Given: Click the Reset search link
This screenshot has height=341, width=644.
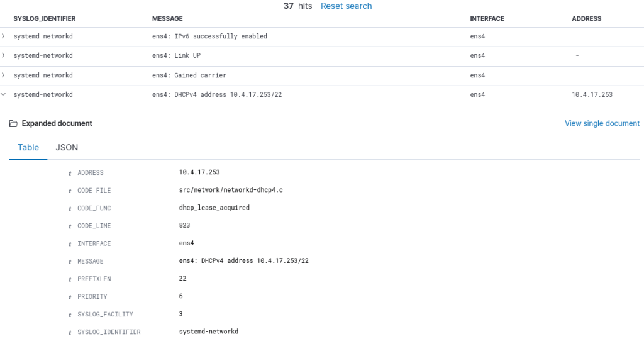Looking at the screenshot, I should [346, 6].
